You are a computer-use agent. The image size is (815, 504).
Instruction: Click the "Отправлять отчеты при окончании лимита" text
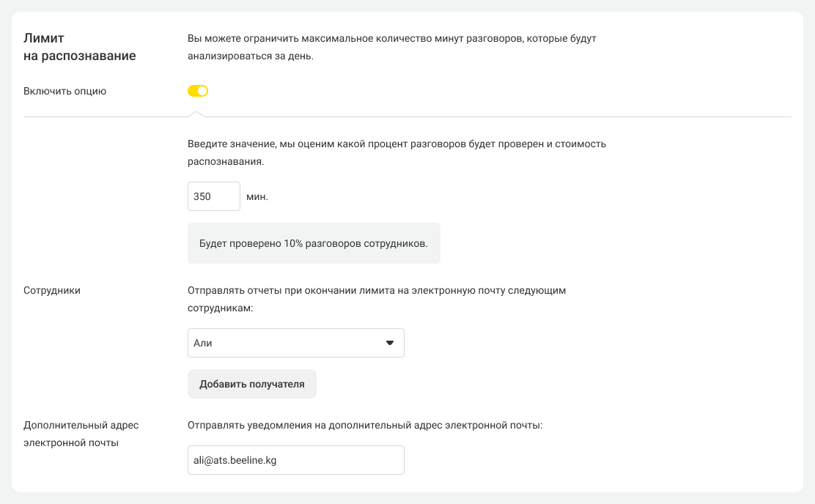[x=377, y=299]
